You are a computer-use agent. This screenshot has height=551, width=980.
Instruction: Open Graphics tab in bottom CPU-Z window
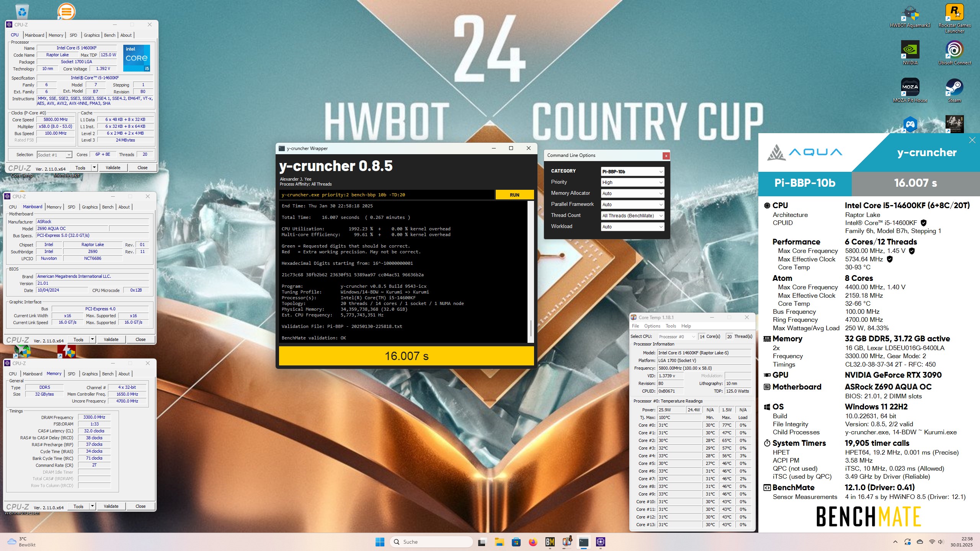coord(90,374)
